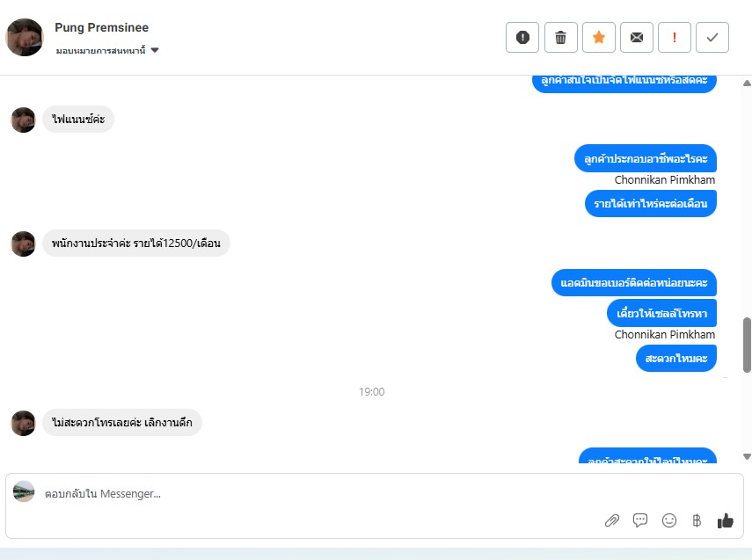The width and height of the screenshot is (752, 560).
Task: Flag conversation with red exclamation icon
Action: pyautogui.click(x=675, y=38)
